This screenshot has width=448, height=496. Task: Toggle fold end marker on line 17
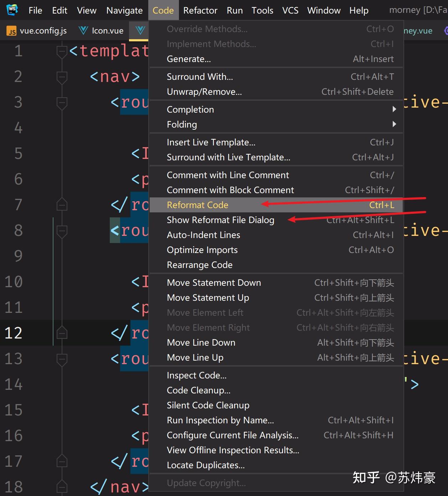62,461
